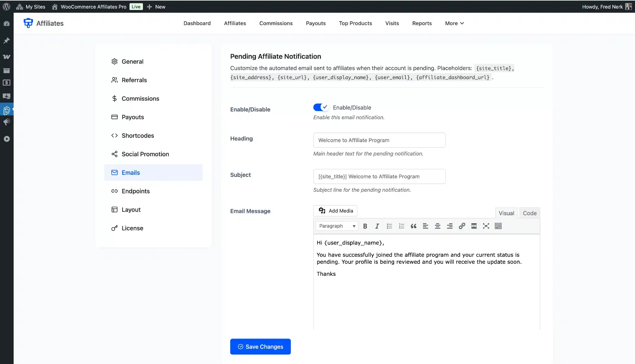Toggle the editor toolbar (kitchen sink) icon
This screenshot has width=635, height=364.
498,226
